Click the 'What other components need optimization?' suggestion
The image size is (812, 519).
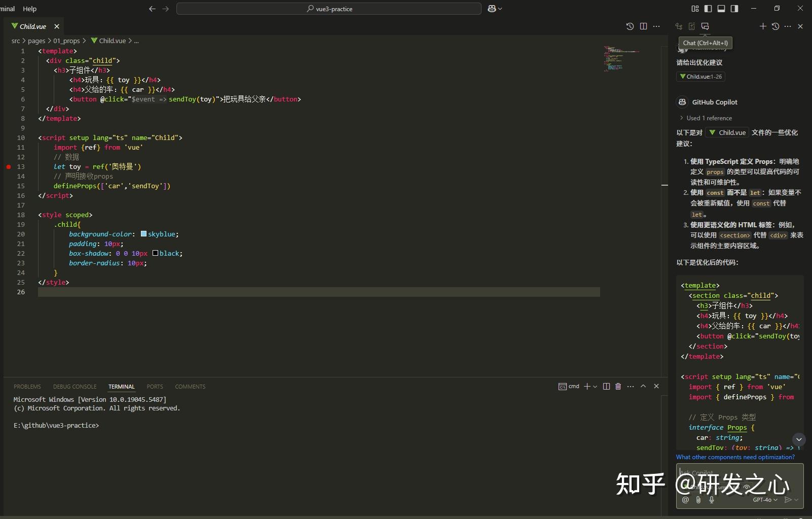(735, 457)
